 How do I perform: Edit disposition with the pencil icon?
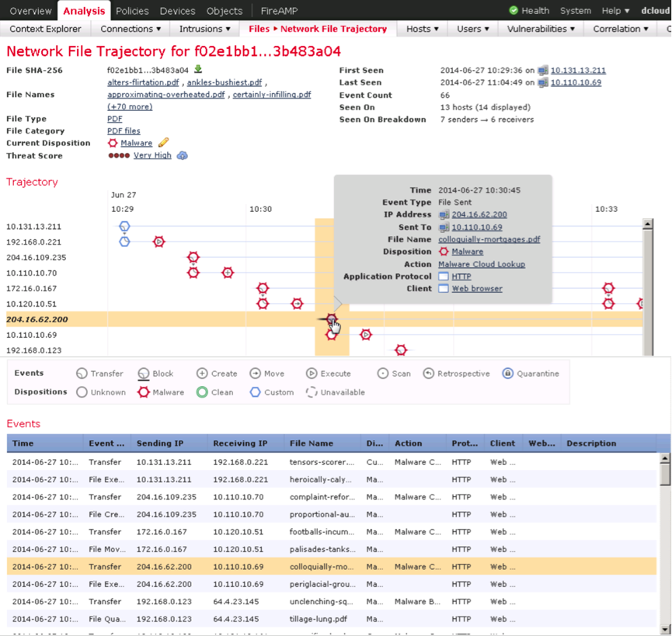tap(163, 142)
